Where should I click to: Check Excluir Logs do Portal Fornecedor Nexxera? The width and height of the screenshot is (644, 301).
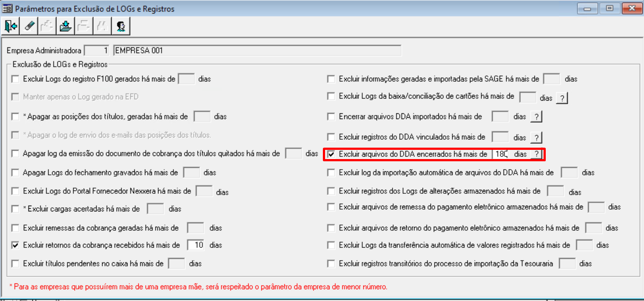click(x=15, y=191)
